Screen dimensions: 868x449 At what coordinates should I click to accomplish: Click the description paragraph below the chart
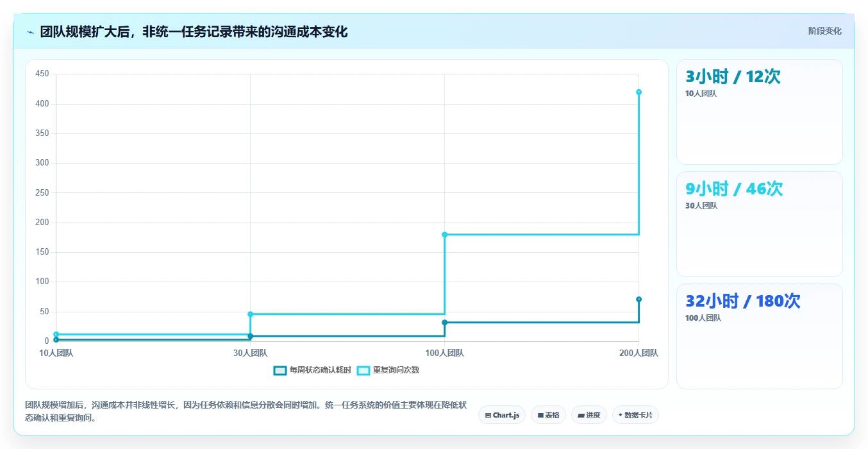coord(246,412)
